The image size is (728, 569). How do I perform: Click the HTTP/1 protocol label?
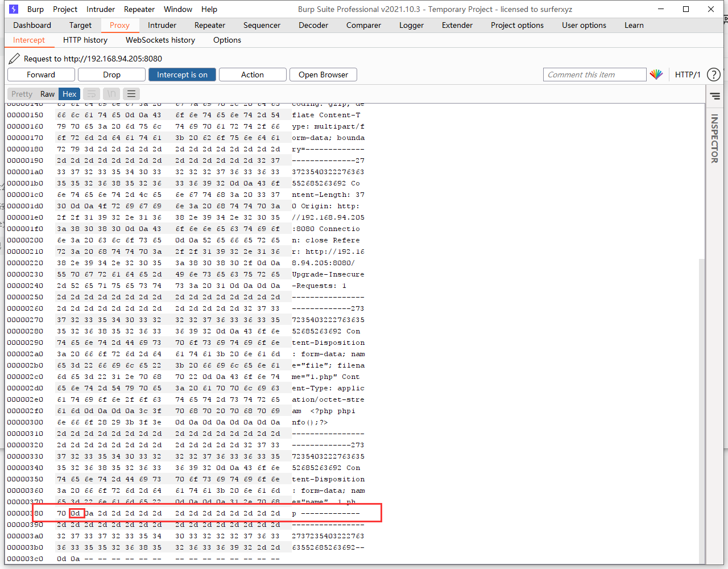688,75
